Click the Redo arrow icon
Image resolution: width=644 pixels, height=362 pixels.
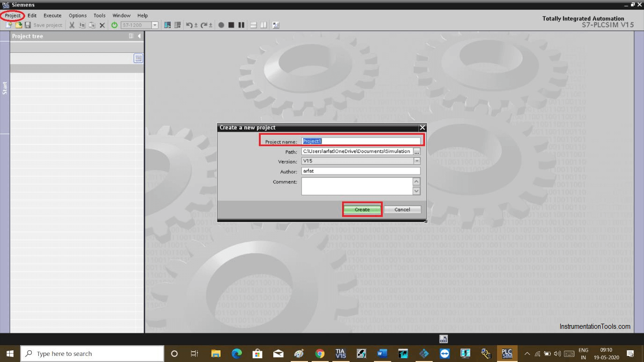[x=204, y=25]
